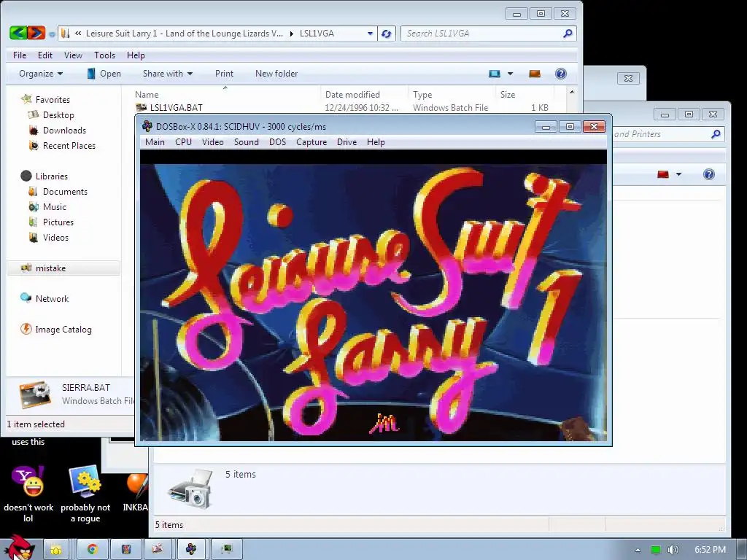Expand the Organize dropdown
The width and height of the screenshot is (747, 560).
point(41,74)
